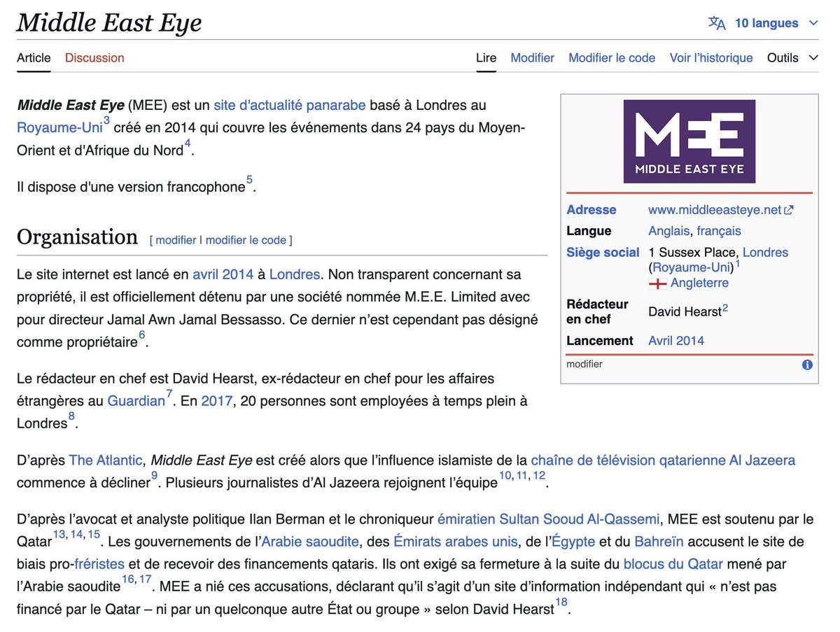Click 'Modifier le code' in the top bar
840x632 pixels.
(612, 58)
